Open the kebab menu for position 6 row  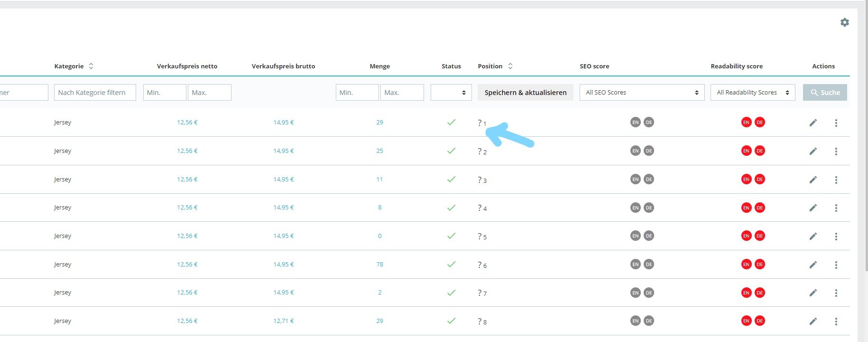click(x=836, y=265)
